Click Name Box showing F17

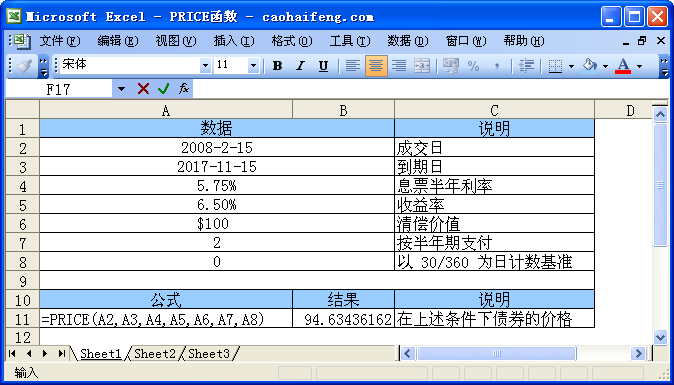[58, 89]
